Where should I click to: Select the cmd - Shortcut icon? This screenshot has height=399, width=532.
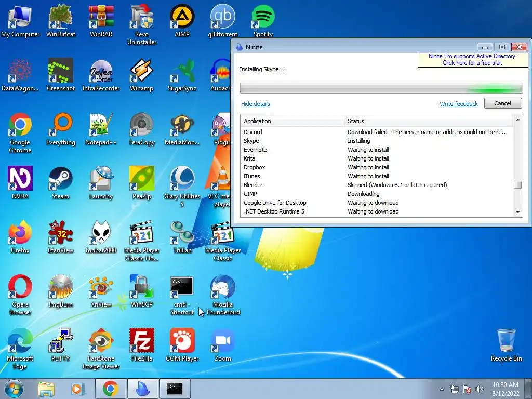[182, 295]
